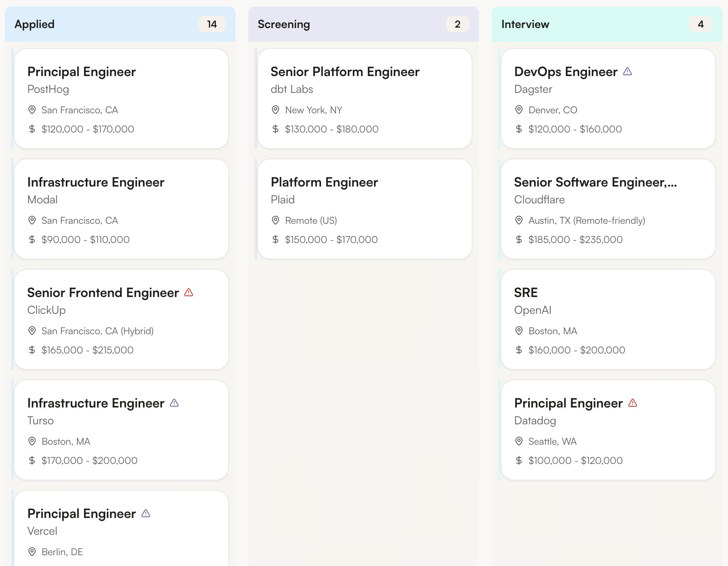Click dollar icon on OpenAI card

(519, 350)
